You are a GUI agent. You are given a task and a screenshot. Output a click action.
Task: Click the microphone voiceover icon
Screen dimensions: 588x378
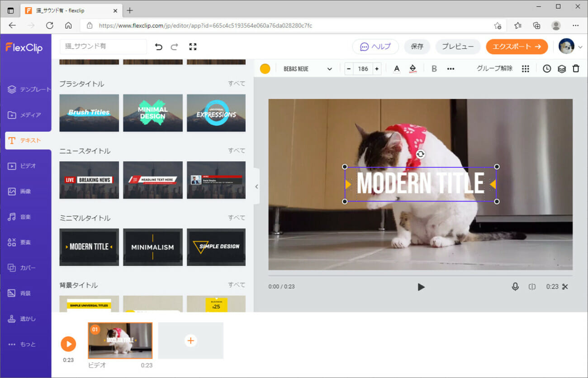[515, 287]
